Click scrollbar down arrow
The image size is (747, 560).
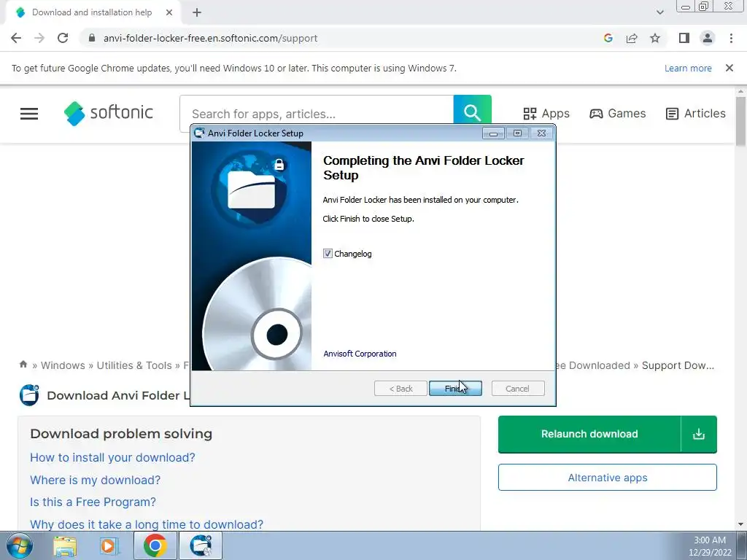[x=740, y=524]
